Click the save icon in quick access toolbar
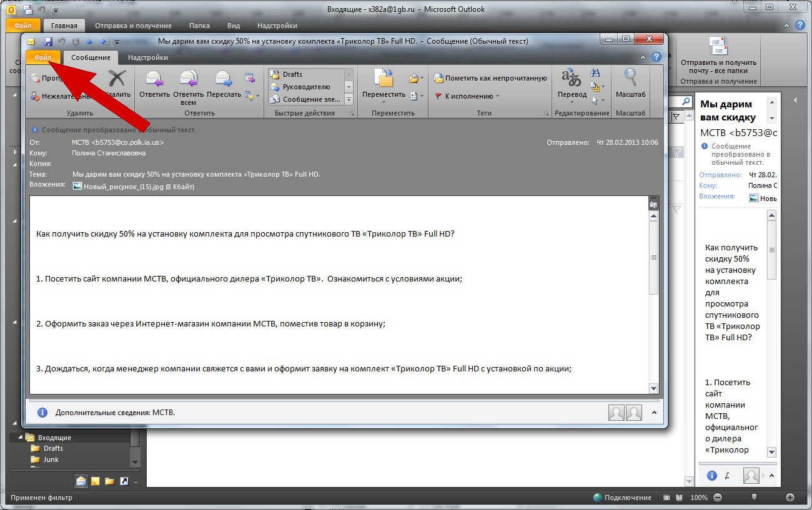 pyautogui.click(x=48, y=41)
